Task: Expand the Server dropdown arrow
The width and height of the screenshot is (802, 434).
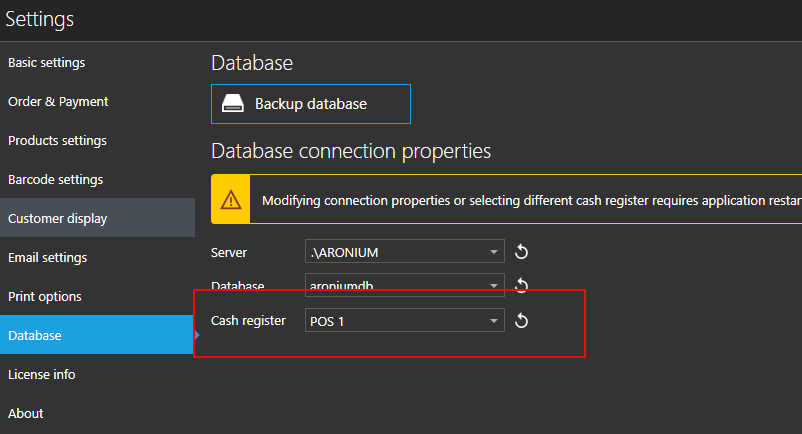Action: click(494, 252)
